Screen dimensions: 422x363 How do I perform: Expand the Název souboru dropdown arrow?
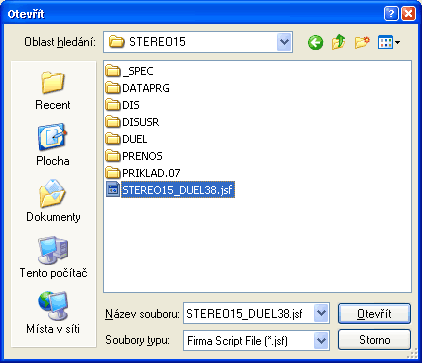pos(321,313)
